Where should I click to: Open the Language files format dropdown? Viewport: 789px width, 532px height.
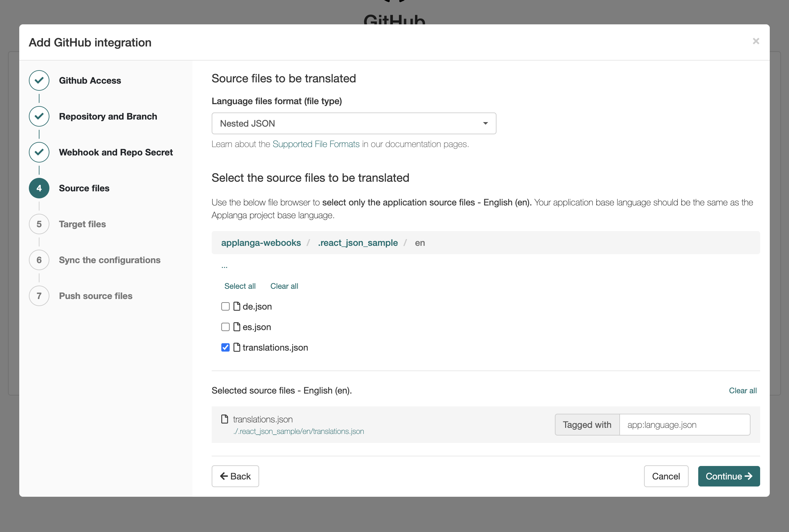pyautogui.click(x=354, y=123)
